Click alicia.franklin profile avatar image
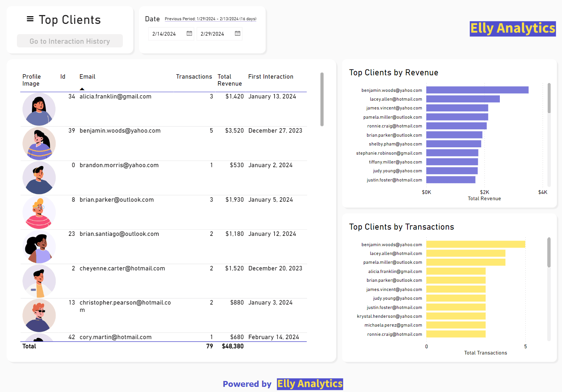562x392 pixels. pos(39,109)
